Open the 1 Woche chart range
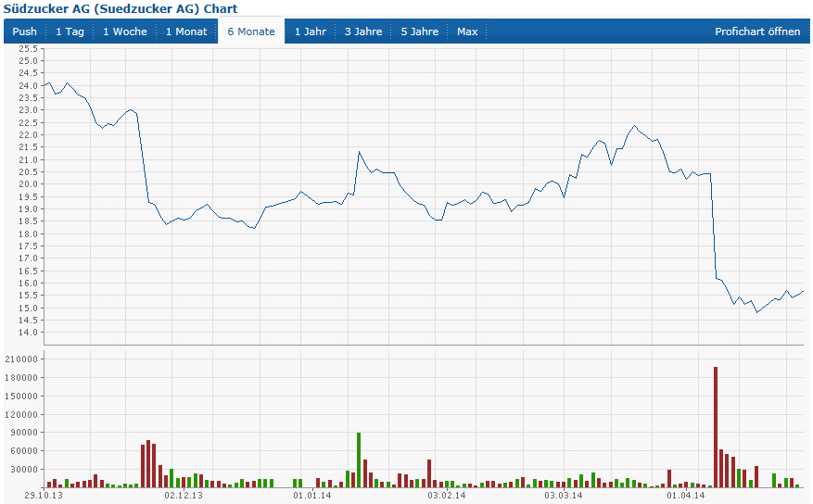The image size is (813, 504). coord(125,31)
